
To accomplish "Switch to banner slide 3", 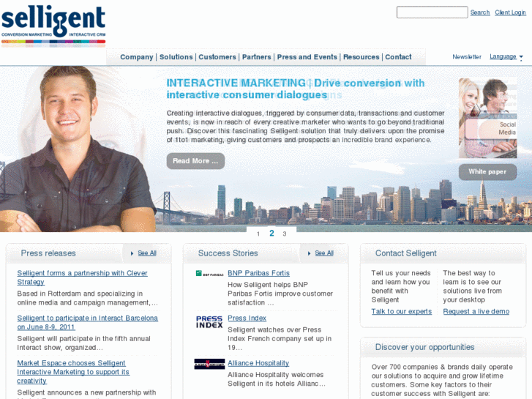I will (285, 234).
